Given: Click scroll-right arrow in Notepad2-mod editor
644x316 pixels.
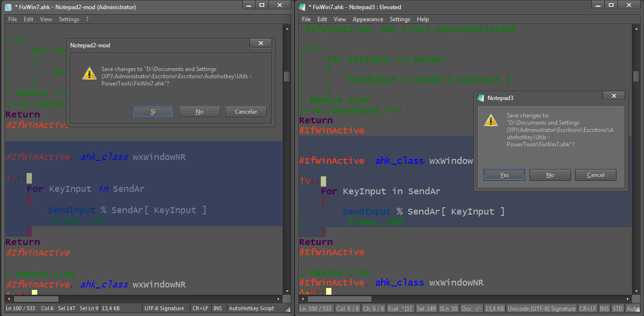Looking at the screenshot, I should (x=278, y=299).
